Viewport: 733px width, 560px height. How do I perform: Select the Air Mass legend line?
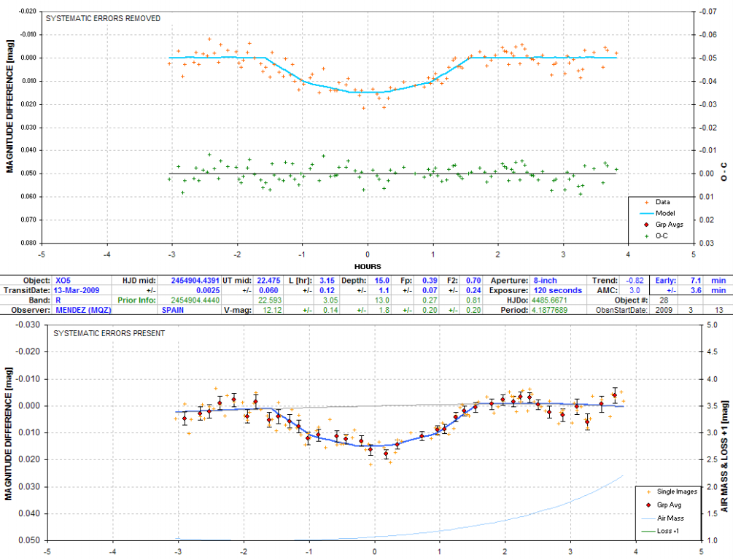pos(648,518)
